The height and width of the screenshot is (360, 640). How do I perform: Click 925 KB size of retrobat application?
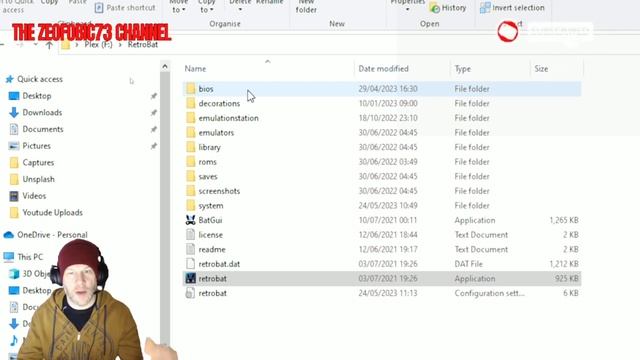(x=567, y=278)
